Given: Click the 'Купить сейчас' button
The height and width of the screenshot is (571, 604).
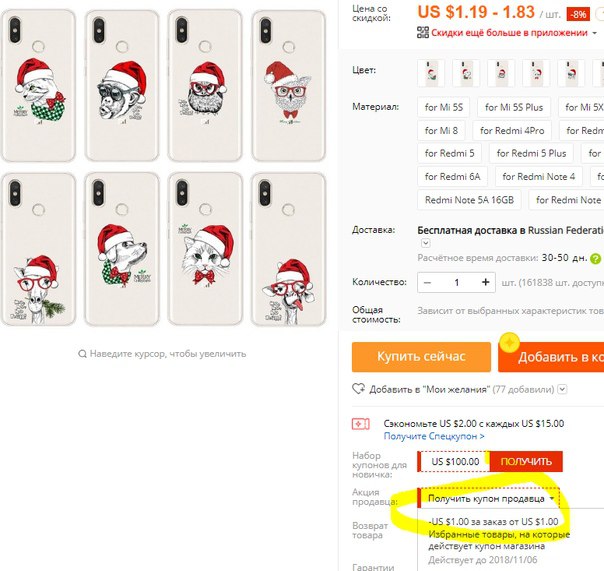Looking at the screenshot, I should coord(421,357).
